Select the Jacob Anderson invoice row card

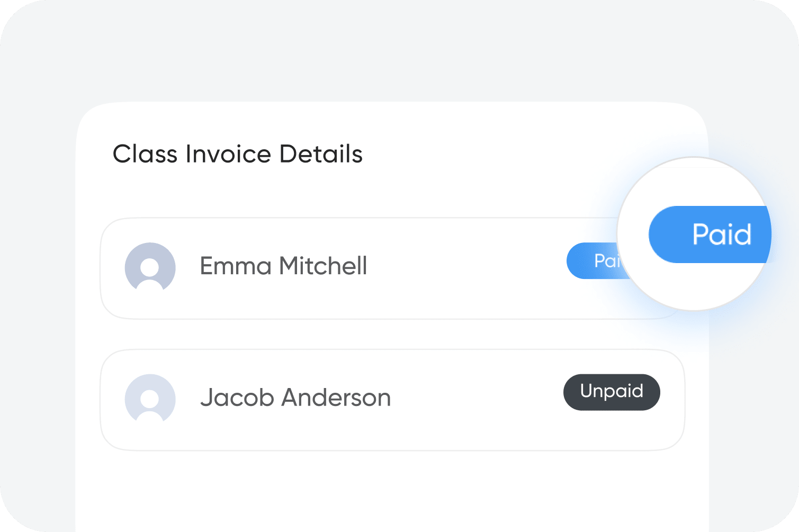(x=392, y=400)
